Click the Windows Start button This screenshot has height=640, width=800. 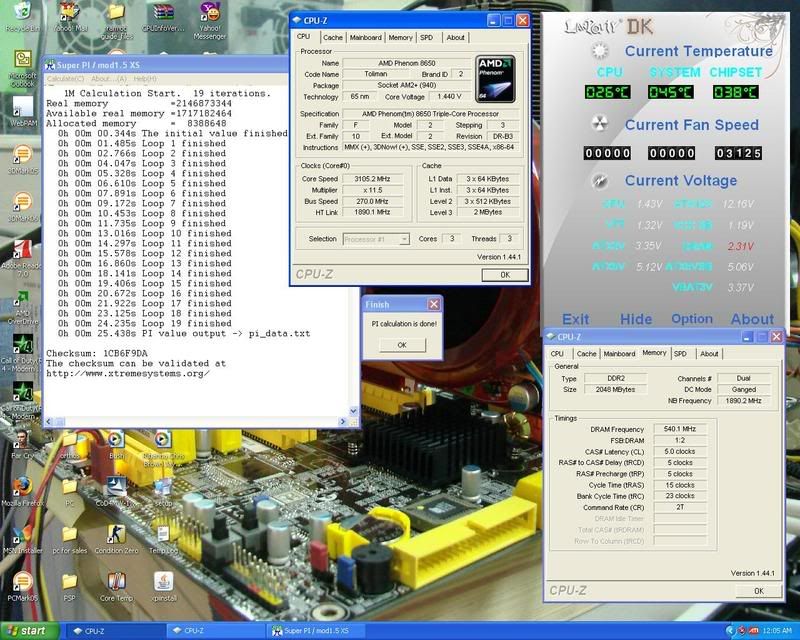click(28, 631)
